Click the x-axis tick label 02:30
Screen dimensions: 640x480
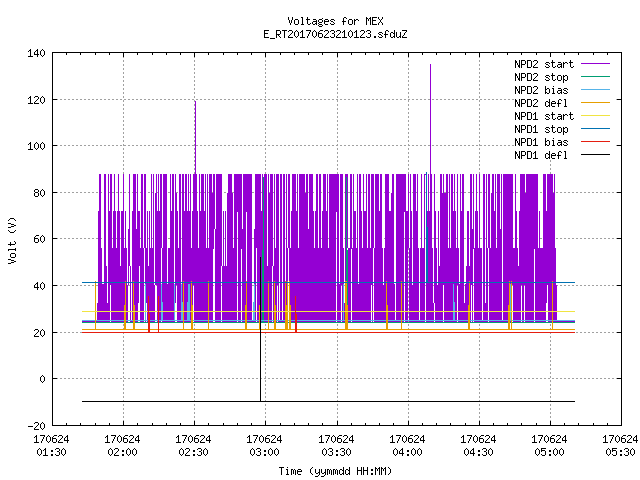pos(193,452)
